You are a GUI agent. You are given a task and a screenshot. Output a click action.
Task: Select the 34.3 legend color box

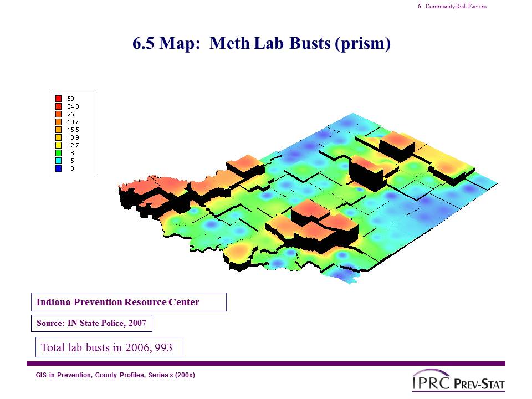(58, 106)
